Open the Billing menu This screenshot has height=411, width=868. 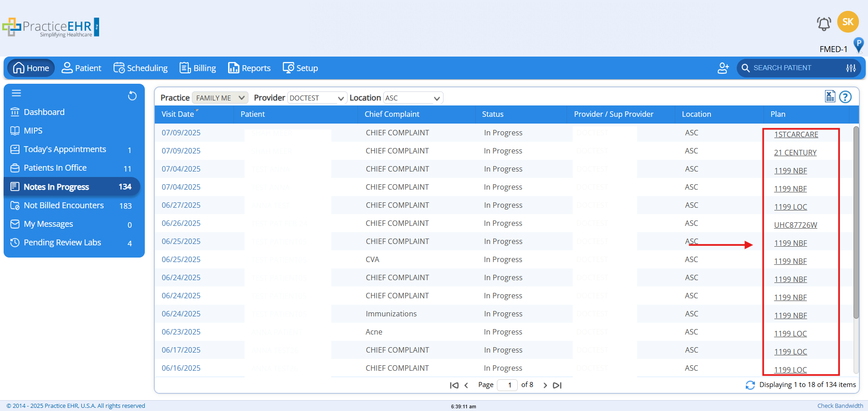198,68
